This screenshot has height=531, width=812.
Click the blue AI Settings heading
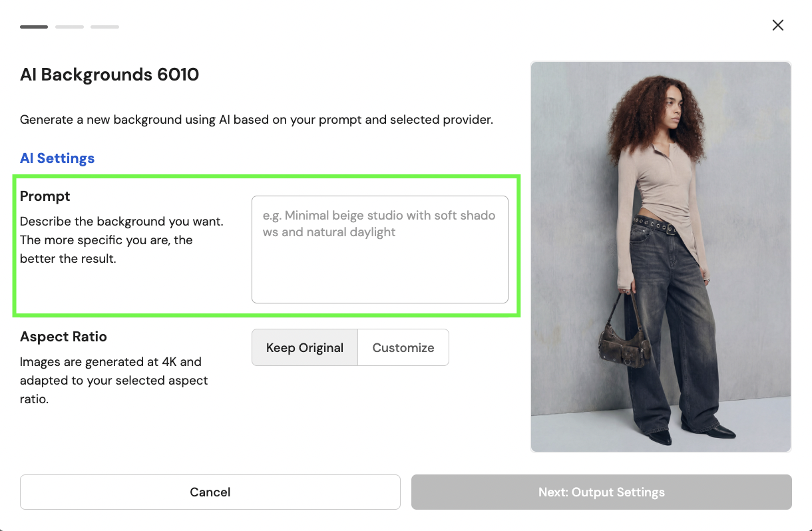[57, 158]
